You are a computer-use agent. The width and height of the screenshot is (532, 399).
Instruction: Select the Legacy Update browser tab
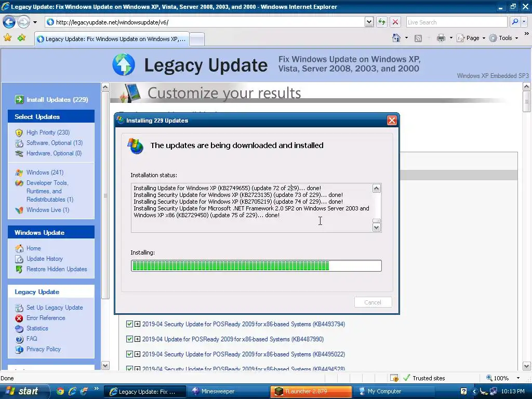point(112,39)
